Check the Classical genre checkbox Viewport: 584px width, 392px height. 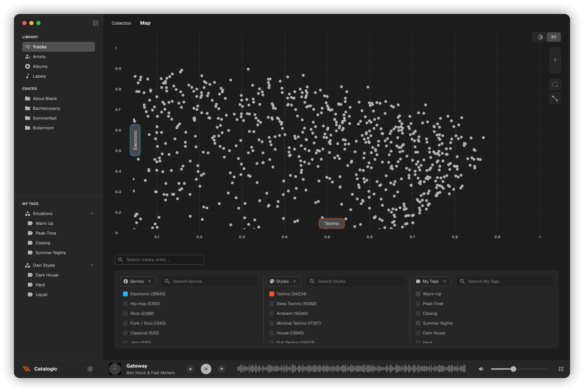pos(125,333)
